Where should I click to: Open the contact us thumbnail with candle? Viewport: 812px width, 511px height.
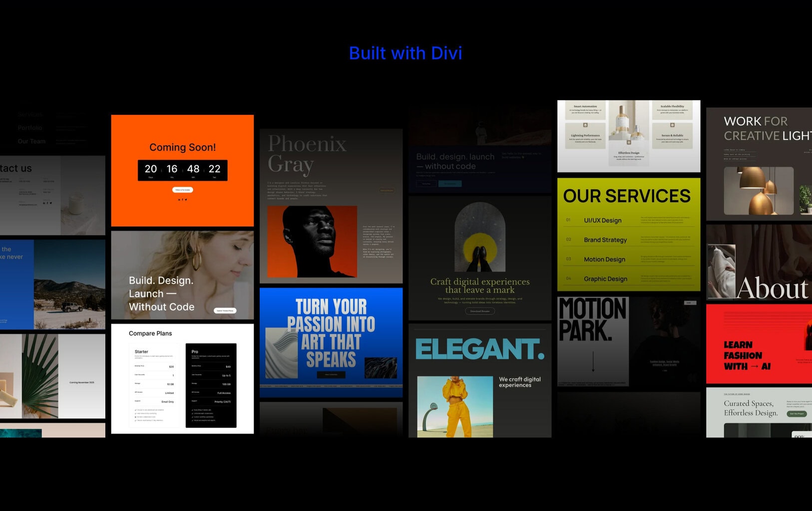pos(52,195)
